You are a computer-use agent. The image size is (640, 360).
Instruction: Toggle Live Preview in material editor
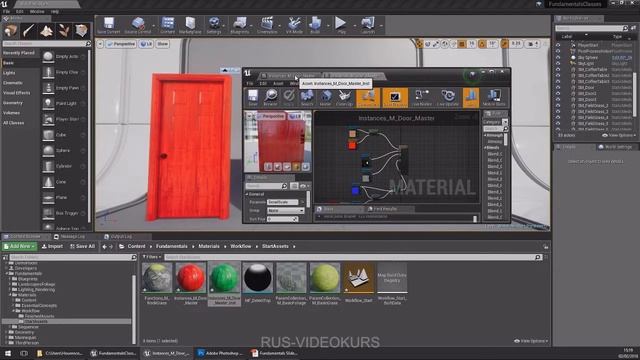[395, 98]
